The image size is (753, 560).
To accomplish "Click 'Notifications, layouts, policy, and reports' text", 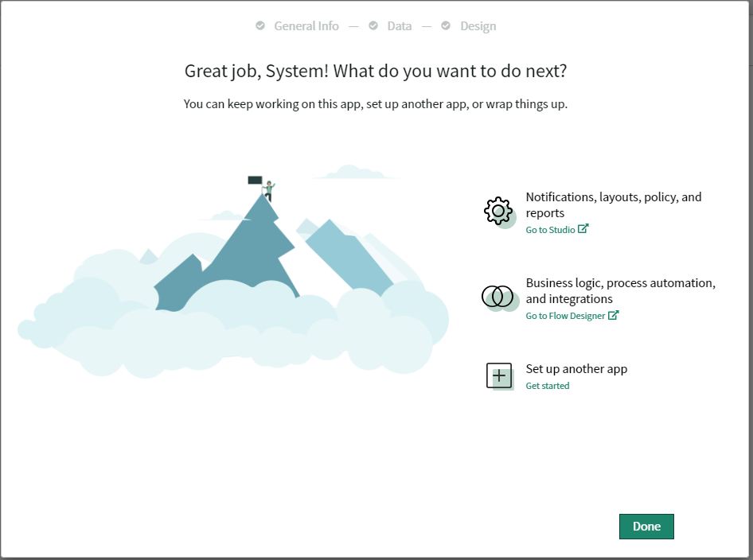I will pos(614,205).
